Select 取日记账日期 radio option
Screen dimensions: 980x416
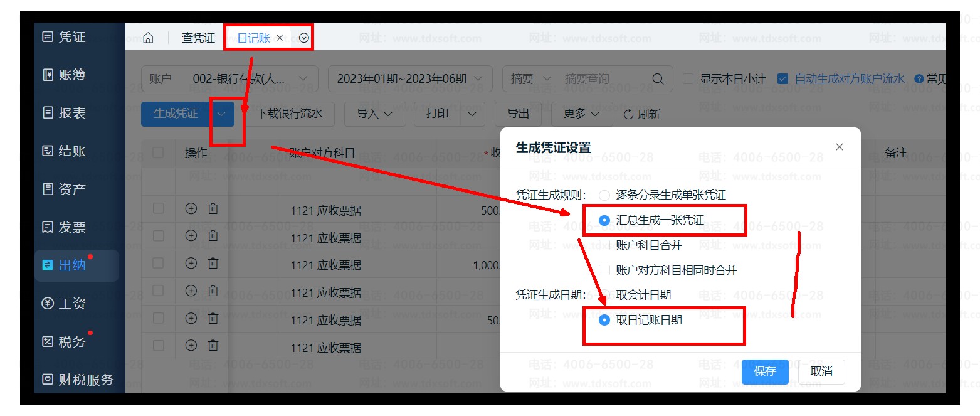coord(604,320)
